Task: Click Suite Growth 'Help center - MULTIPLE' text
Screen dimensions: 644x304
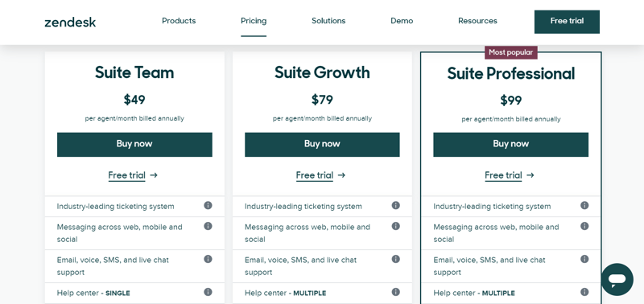Action: click(286, 293)
